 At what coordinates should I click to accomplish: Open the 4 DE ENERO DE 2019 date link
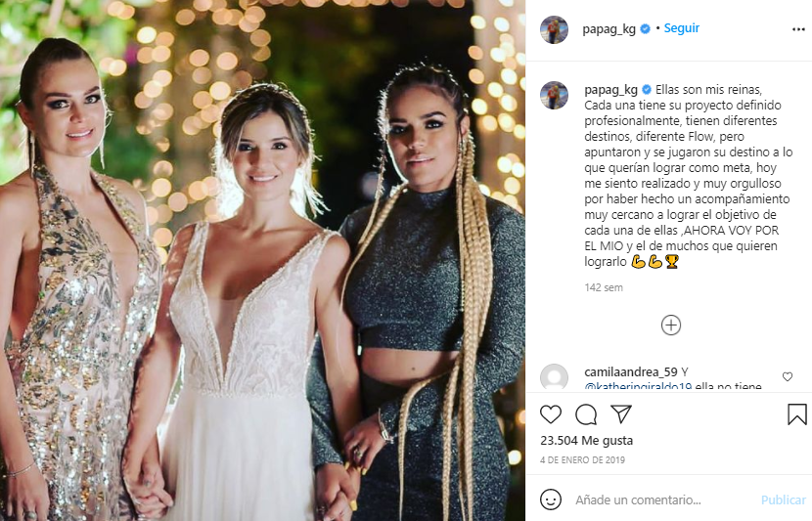[x=583, y=460]
